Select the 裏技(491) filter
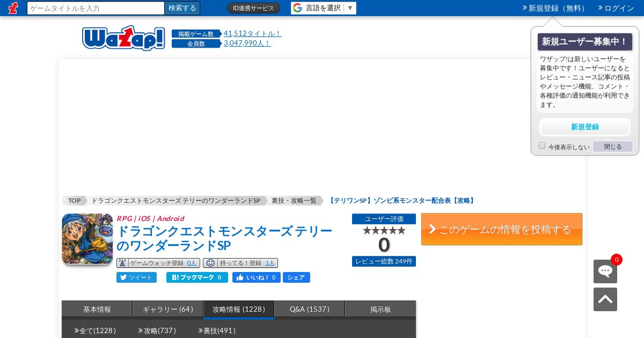This screenshot has height=338, width=644. pyautogui.click(x=217, y=330)
